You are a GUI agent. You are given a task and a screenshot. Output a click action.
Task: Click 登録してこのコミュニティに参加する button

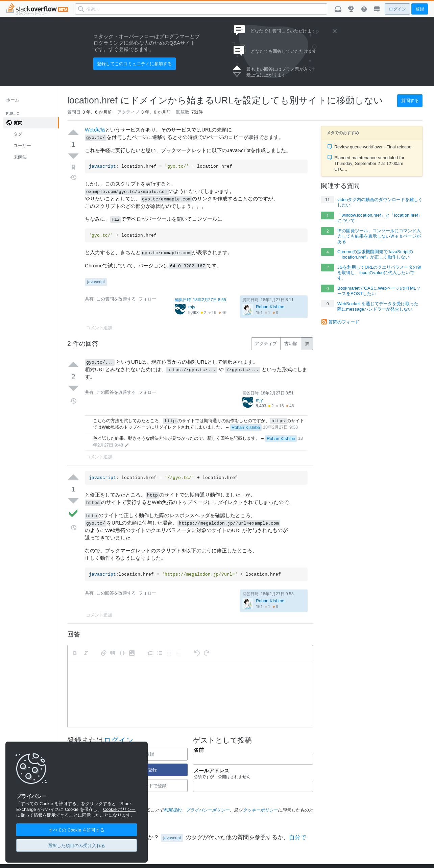click(134, 64)
